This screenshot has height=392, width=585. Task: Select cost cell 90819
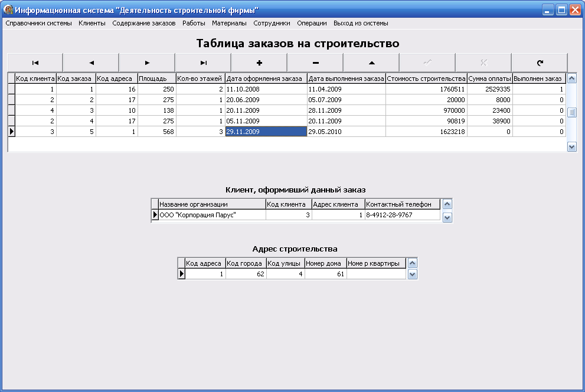(426, 121)
